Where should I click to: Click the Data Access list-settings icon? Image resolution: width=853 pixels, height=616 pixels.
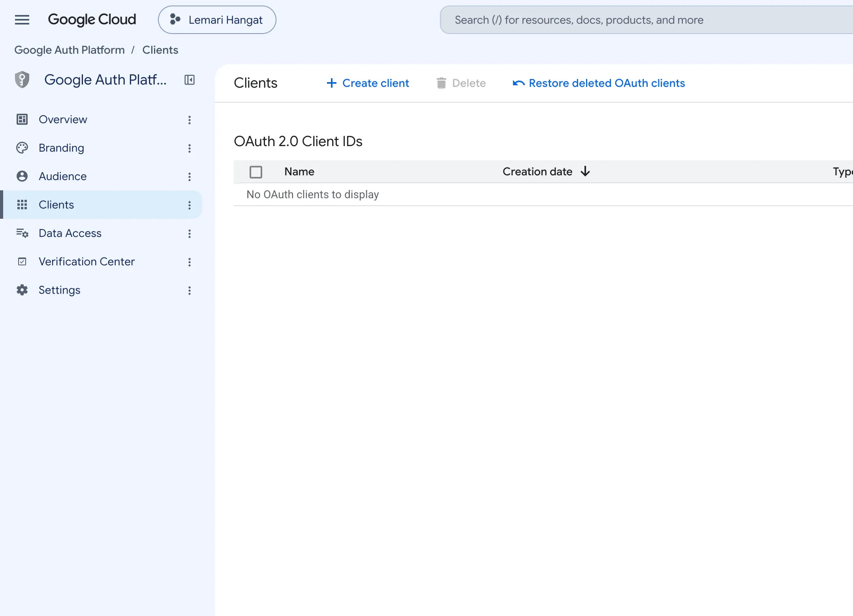22,233
